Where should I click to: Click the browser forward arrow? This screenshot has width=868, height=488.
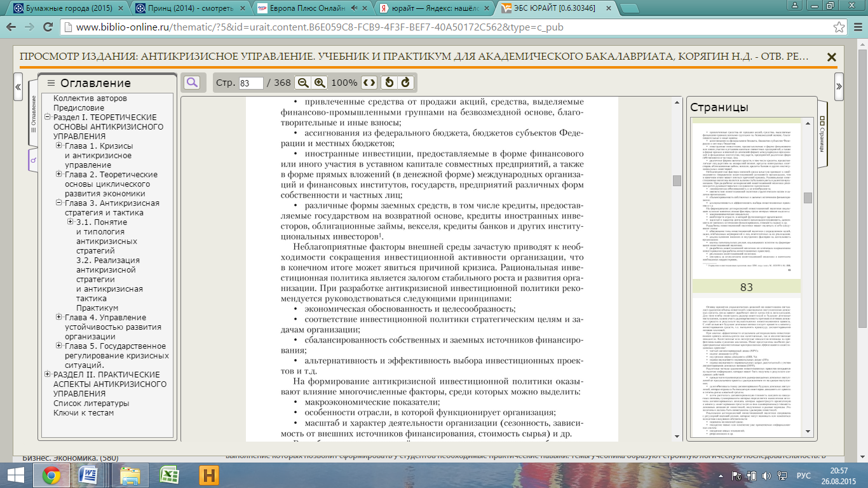[30, 27]
